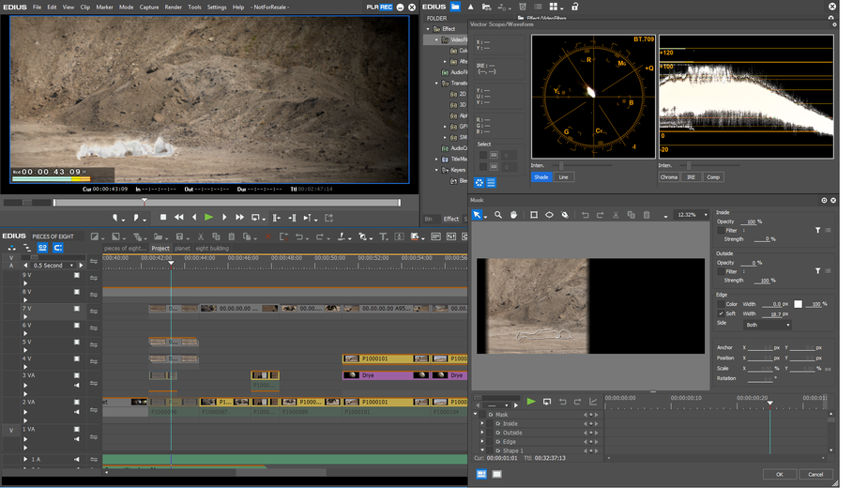The height and width of the screenshot is (488, 868).
Task: Click the white edge color swatch
Action: [799, 304]
